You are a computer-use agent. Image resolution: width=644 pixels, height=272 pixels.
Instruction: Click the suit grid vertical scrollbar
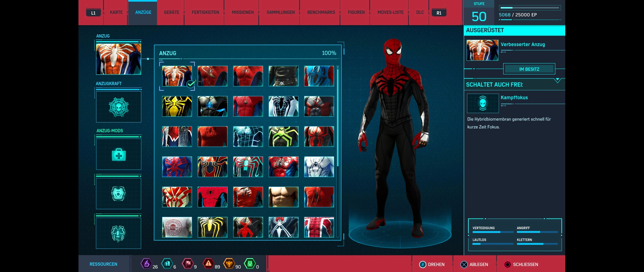pos(338,151)
